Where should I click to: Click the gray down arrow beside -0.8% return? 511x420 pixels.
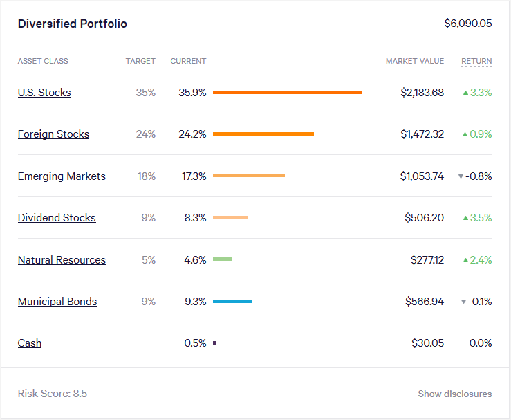pos(461,176)
